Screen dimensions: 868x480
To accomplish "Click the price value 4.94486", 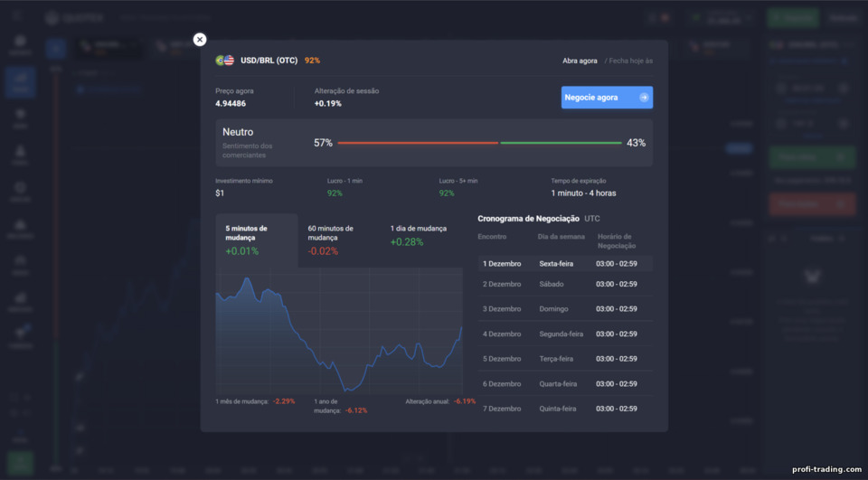I will coord(231,104).
